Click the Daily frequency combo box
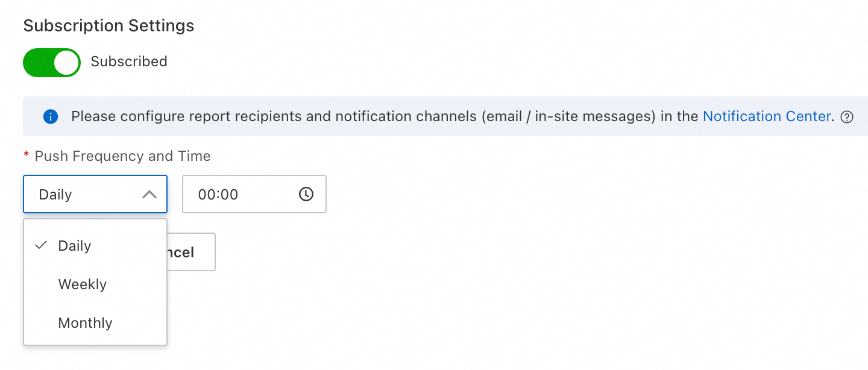Screen dimensions: 868x370 click(95, 194)
